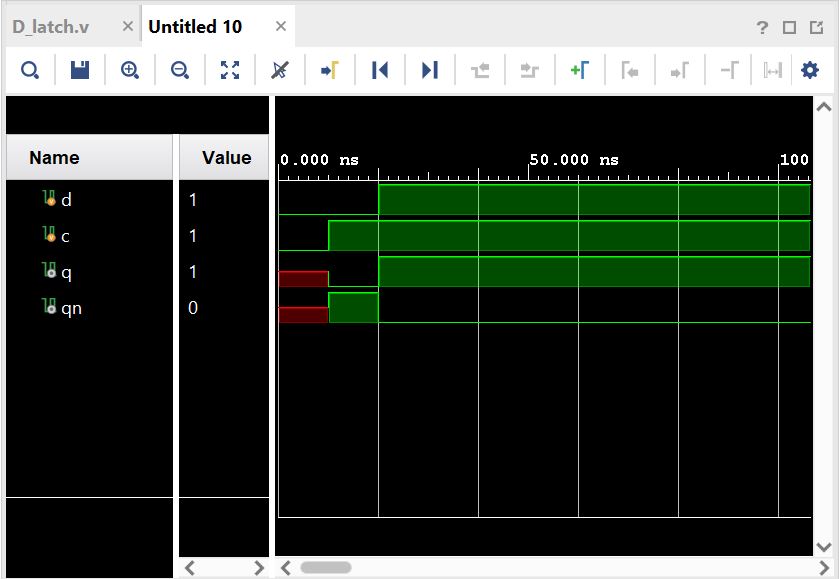Switch to the D_latch.v tab
The height and width of the screenshot is (579, 839).
[x=51, y=27]
